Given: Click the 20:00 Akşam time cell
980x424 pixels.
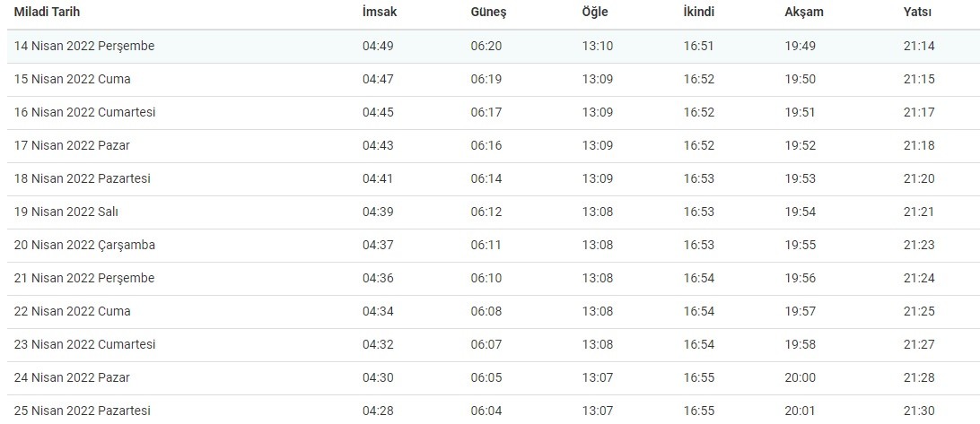Looking at the screenshot, I should click(801, 377).
